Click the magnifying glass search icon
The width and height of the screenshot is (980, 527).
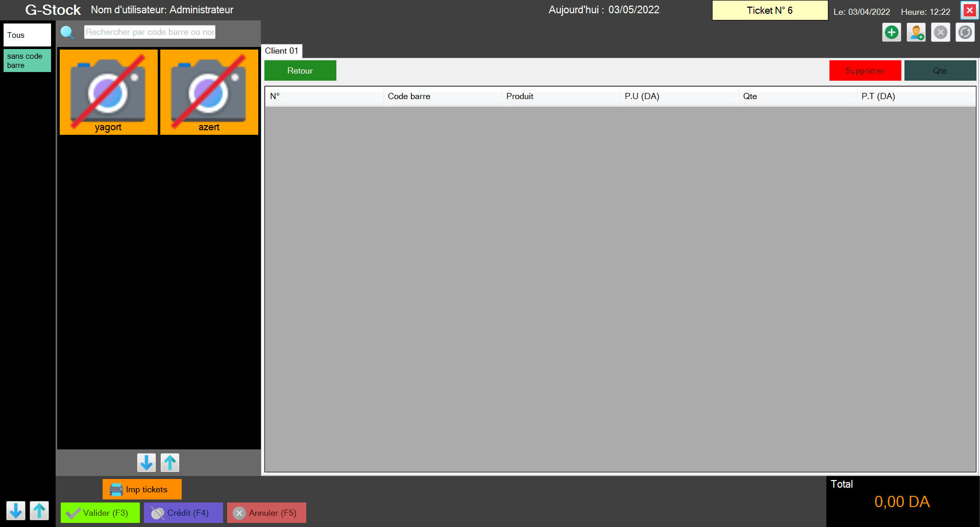point(67,32)
